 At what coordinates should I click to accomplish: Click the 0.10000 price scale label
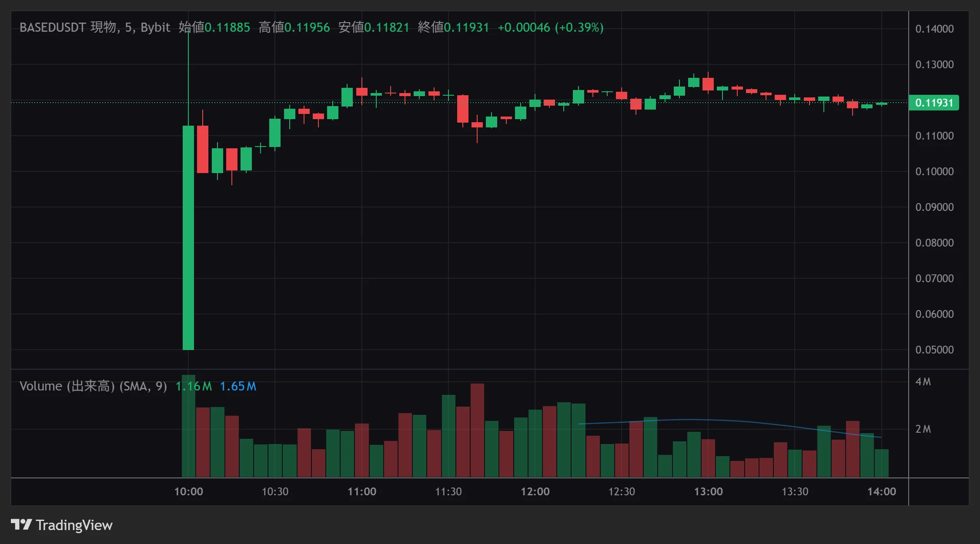(x=934, y=171)
